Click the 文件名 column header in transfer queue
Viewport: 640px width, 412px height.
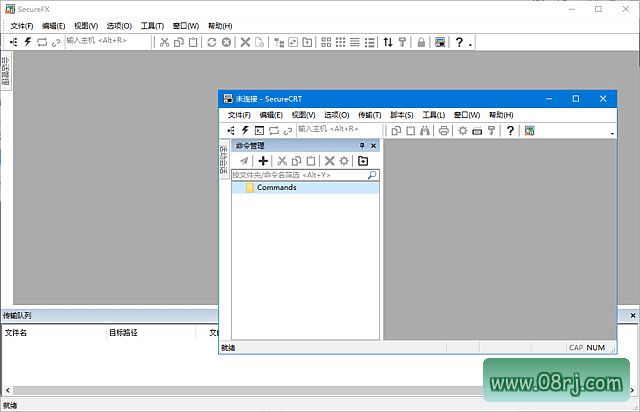[17, 332]
